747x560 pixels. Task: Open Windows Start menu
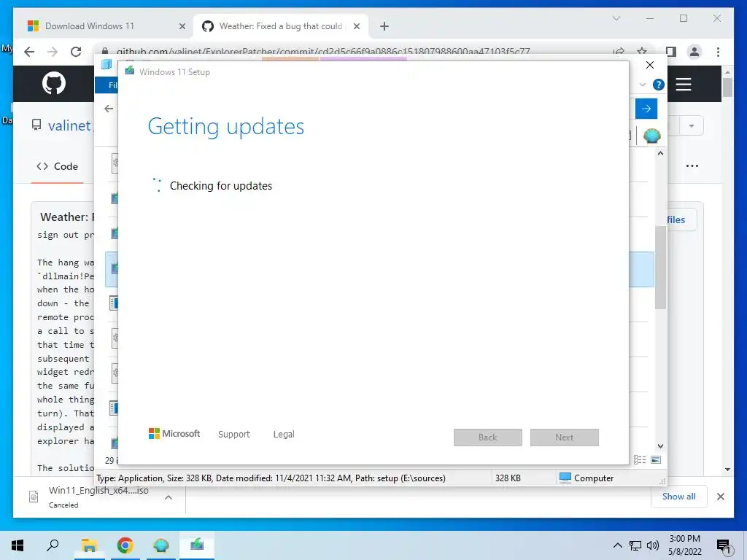(x=18, y=545)
